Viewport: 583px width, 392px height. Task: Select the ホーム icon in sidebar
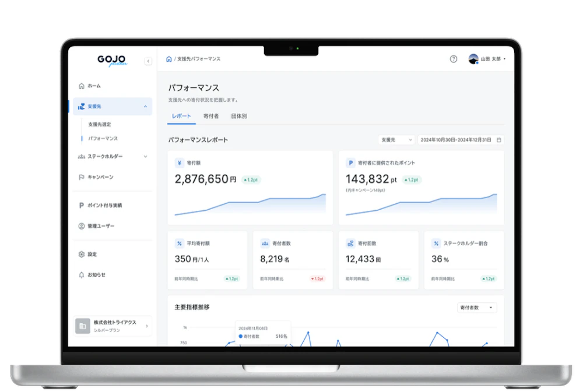pyautogui.click(x=82, y=86)
